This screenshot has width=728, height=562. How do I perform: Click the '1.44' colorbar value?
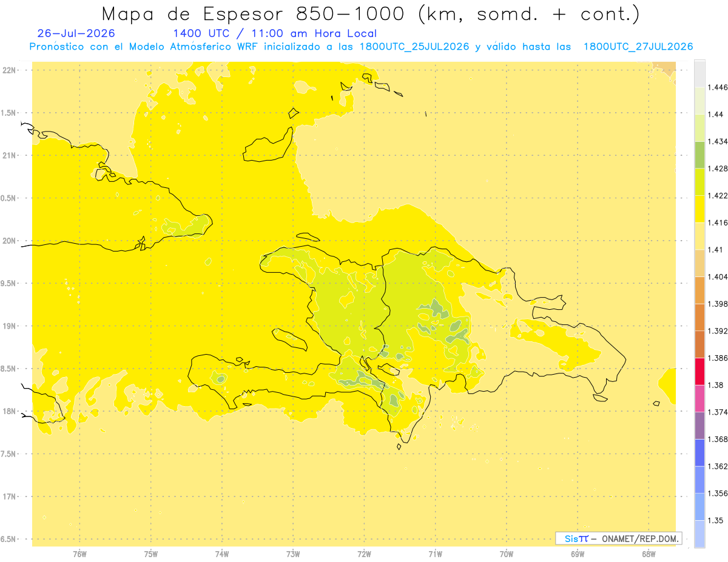pyautogui.click(x=715, y=114)
